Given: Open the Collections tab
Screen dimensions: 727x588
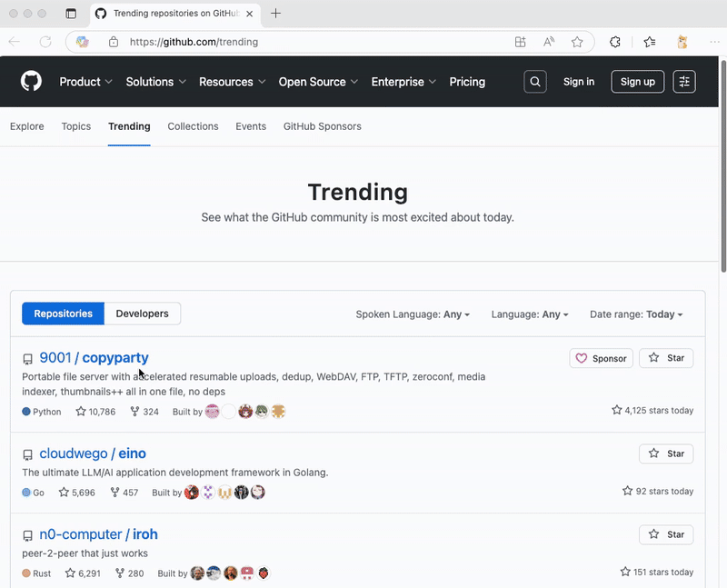Looking at the screenshot, I should (193, 126).
